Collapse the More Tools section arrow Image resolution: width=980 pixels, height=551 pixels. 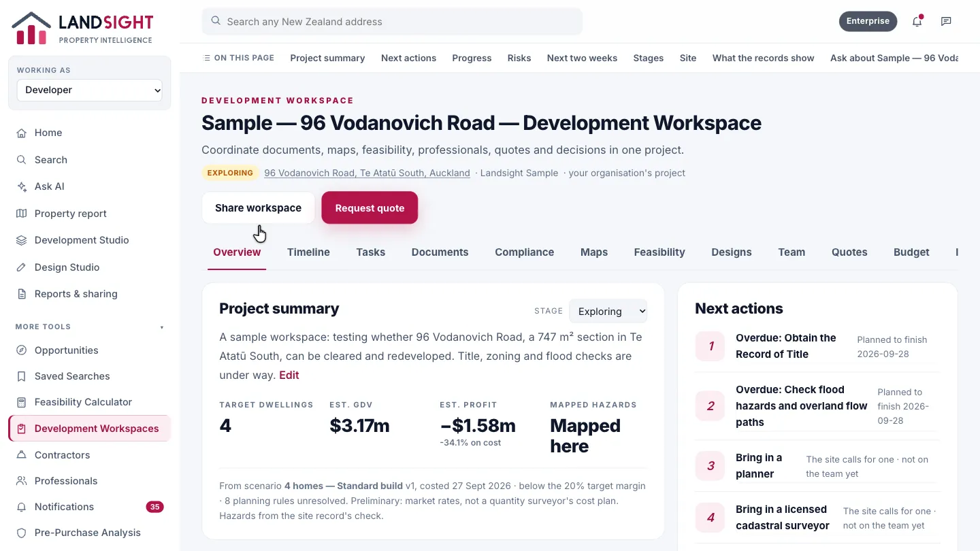pos(162,327)
